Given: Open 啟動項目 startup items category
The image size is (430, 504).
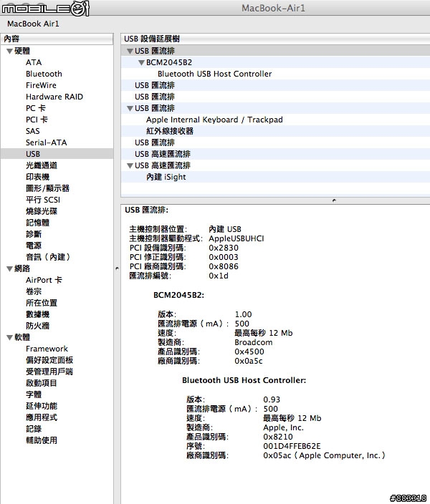Looking at the screenshot, I should pos(42,383).
